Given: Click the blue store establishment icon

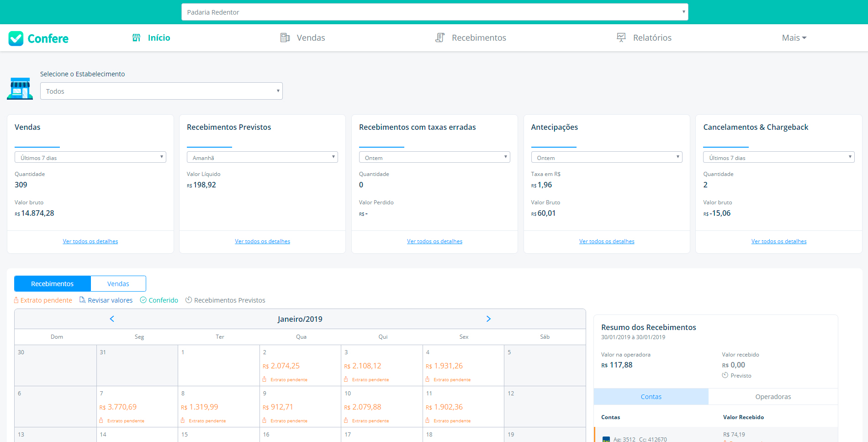Looking at the screenshot, I should pyautogui.click(x=20, y=88).
